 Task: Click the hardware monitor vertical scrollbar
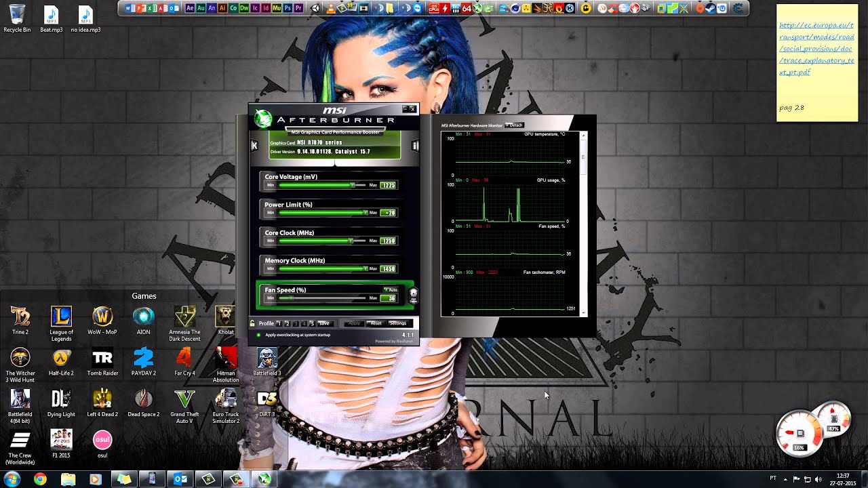click(x=584, y=224)
